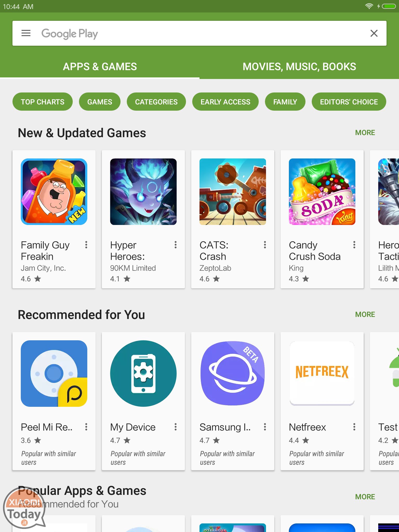Screen dimensions: 399x532
Task: Open the Peel Mi Remote app icon
Action: [x=54, y=374]
